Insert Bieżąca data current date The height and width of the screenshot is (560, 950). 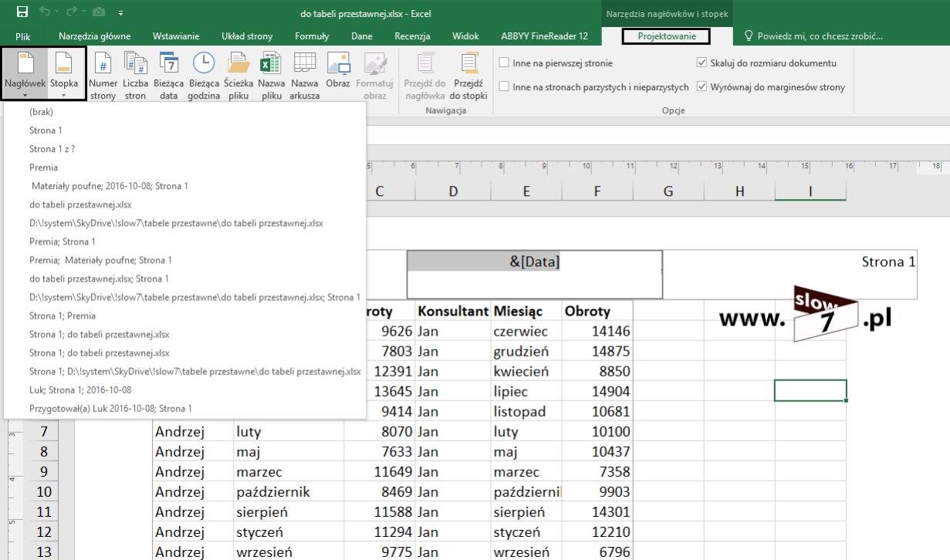click(x=168, y=76)
